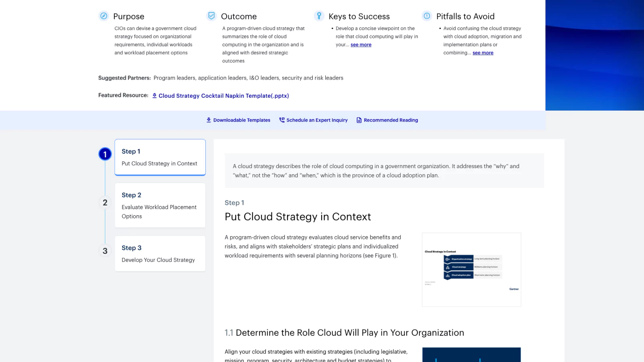The height and width of the screenshot is (362, 644).
Task: Select the Outcome shield checkmark icon
Action: (211, 16)
